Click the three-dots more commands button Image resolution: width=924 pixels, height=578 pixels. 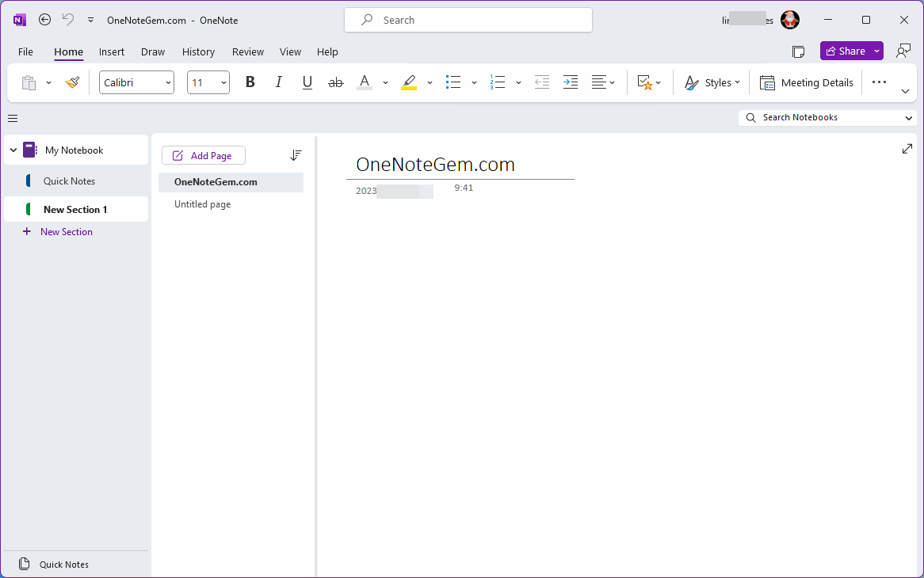(x=879, y=82)
